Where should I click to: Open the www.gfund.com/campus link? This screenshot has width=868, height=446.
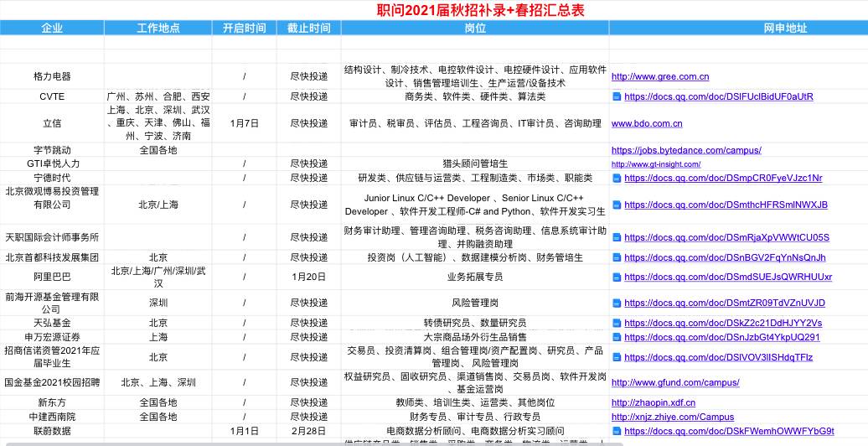point(674,382)
